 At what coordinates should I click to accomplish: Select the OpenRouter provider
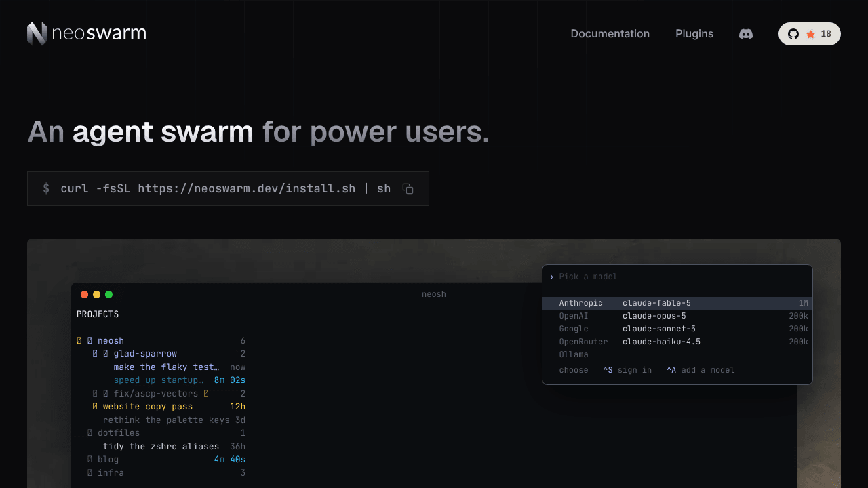583,342
